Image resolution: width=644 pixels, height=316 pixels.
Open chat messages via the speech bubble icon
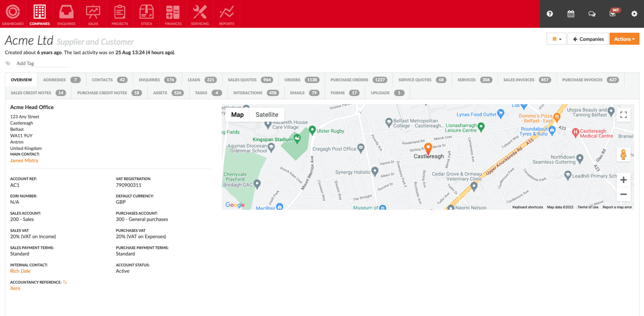click(592, 13)
